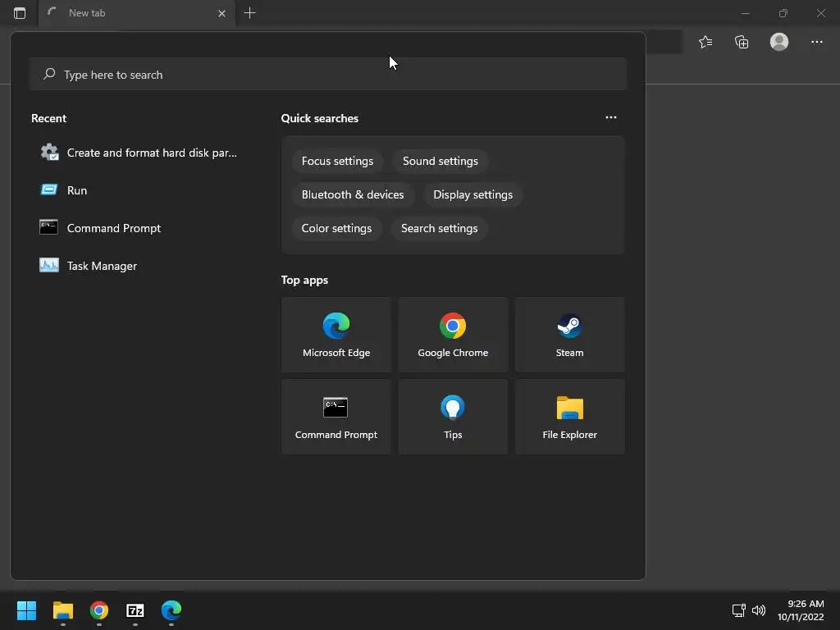The width and height of the screenshot is (840, 630).
Task: Open Command Prompt tile in Top apps
Action: [x=336, y=417]
